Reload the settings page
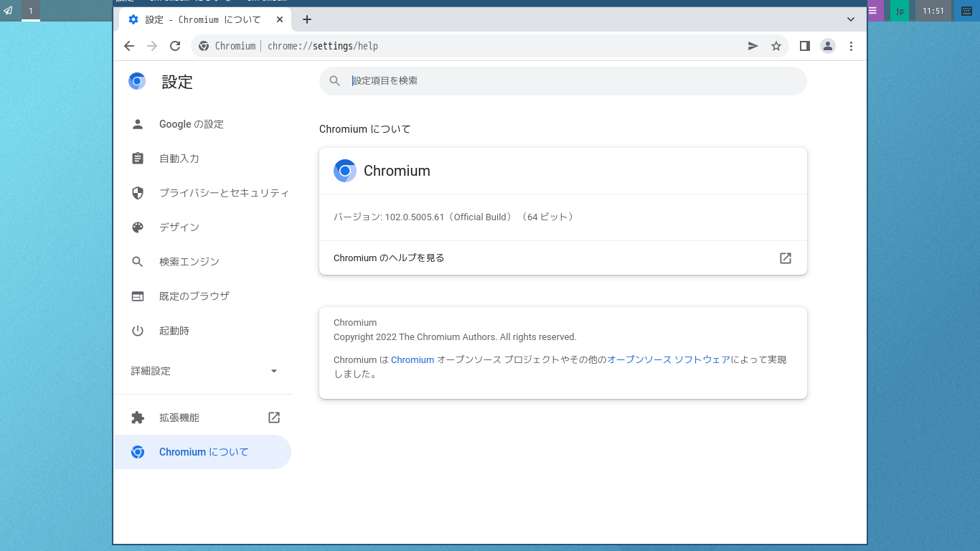 (x=175, y=46)
